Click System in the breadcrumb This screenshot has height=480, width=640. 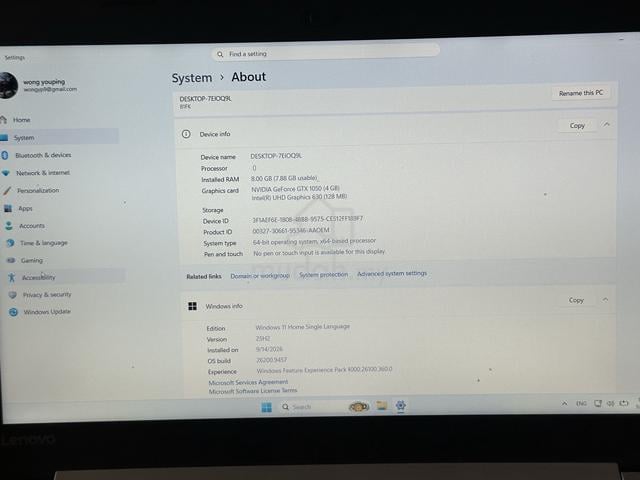[192, 78]
